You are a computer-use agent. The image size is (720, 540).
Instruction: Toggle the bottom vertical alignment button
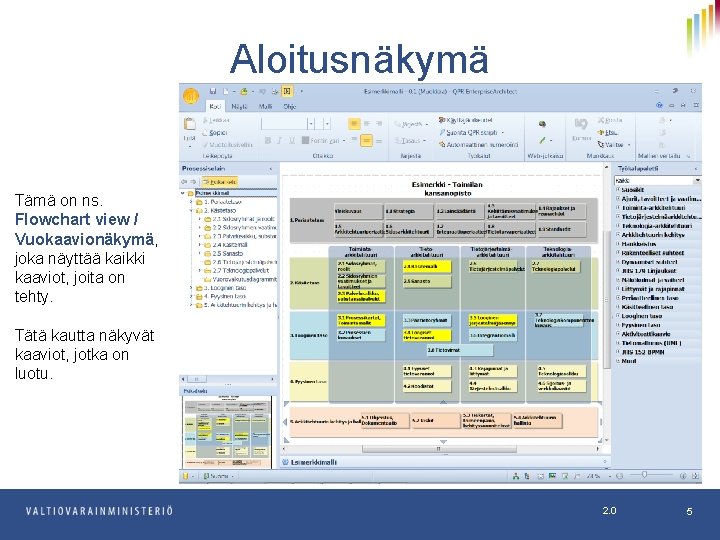click(x=379, y=141)
